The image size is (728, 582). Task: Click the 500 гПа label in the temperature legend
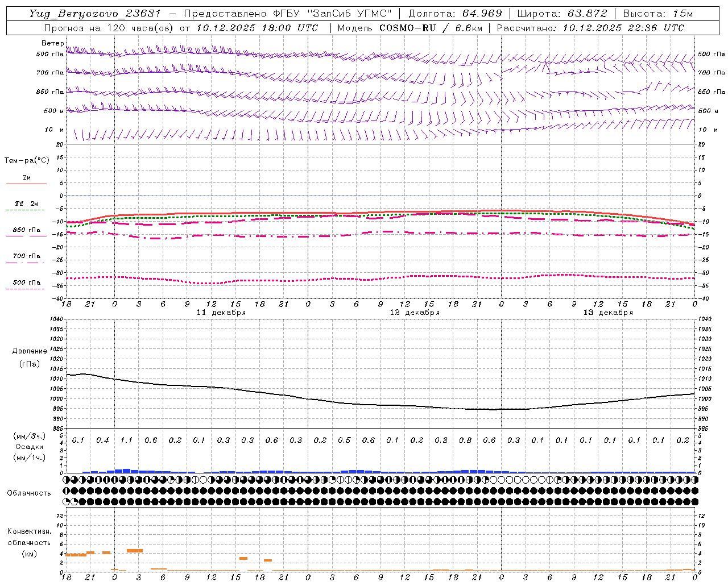[26, 282]
